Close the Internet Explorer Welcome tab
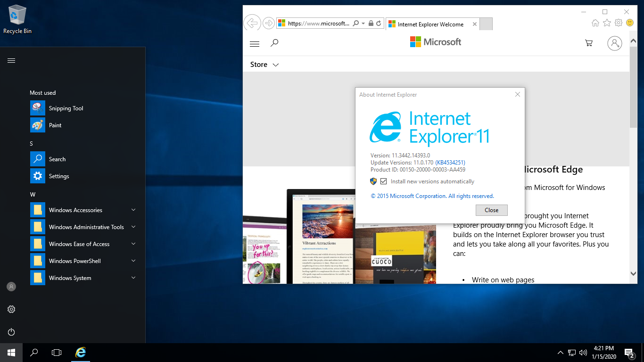 475,24
